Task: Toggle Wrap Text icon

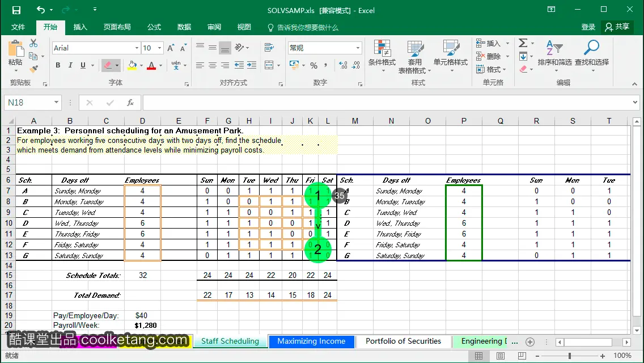Action: 269,47
